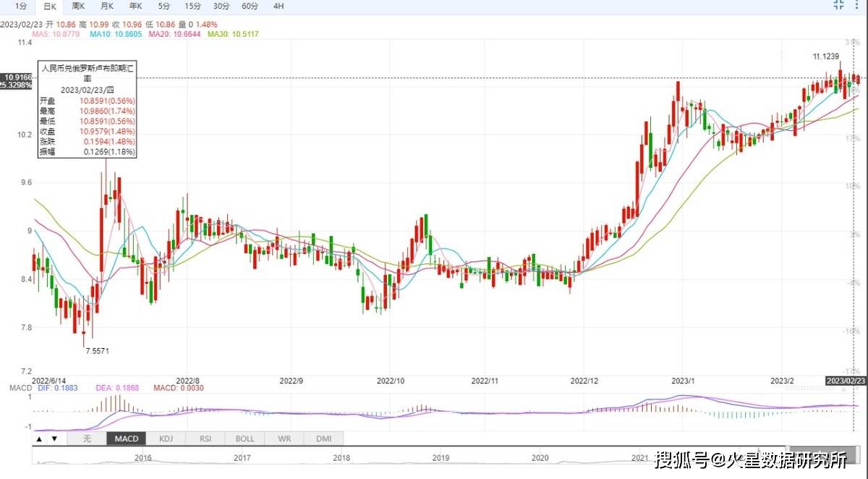Click the up arrow beside indicator tabs

[39, 438]
